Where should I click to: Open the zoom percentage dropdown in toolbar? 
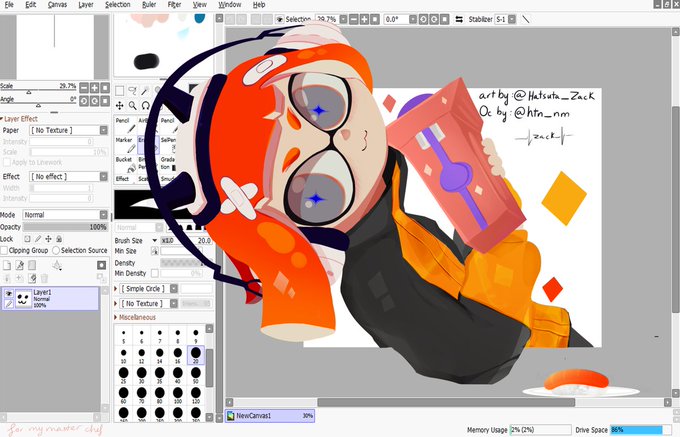343,20
